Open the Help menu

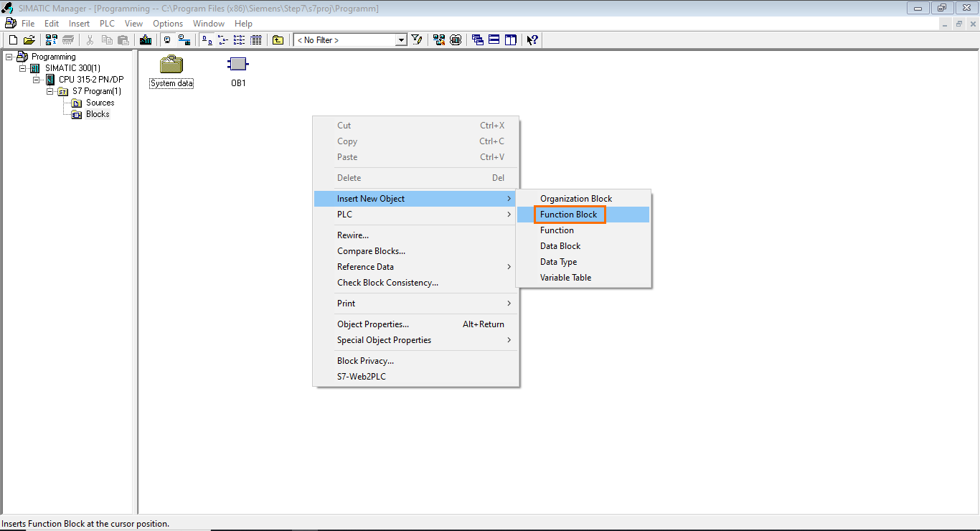pos(244,24)
